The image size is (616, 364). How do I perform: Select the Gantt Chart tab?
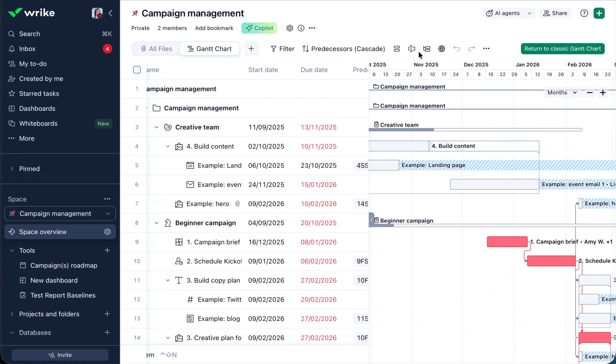(x=209, y=49)
